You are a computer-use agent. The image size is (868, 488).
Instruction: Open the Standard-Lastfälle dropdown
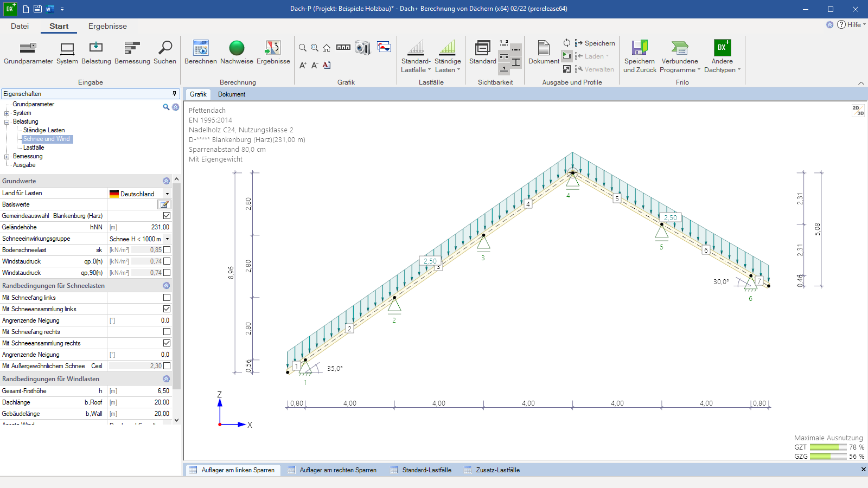point(416,56)
